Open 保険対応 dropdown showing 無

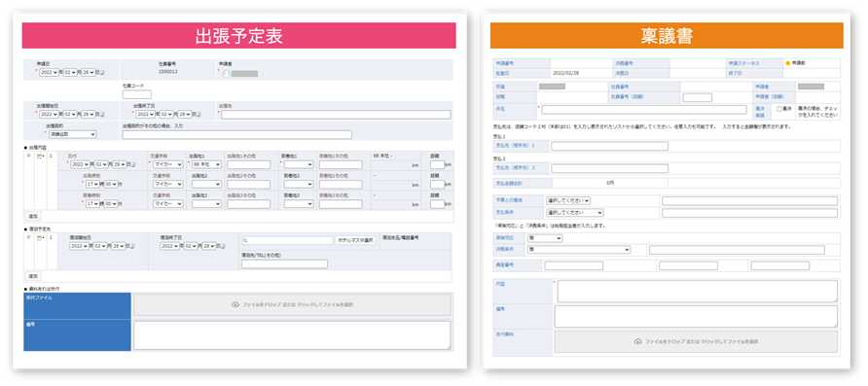coord(545,238)
